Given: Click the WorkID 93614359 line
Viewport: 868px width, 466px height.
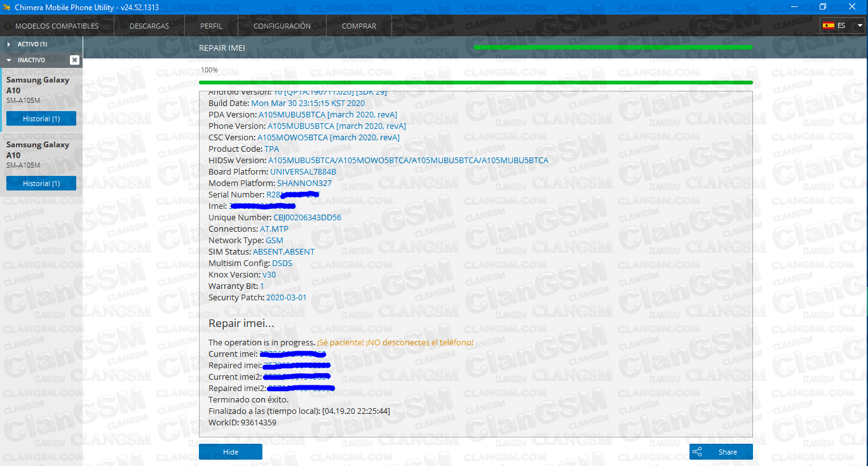Looking at the screenshot, I should (x=242, y=422).
